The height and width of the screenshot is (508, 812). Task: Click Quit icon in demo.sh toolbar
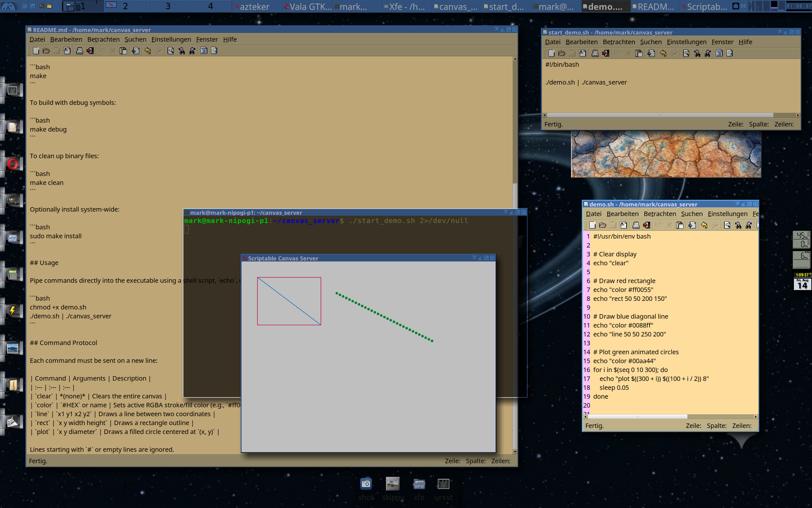(646, 225)
